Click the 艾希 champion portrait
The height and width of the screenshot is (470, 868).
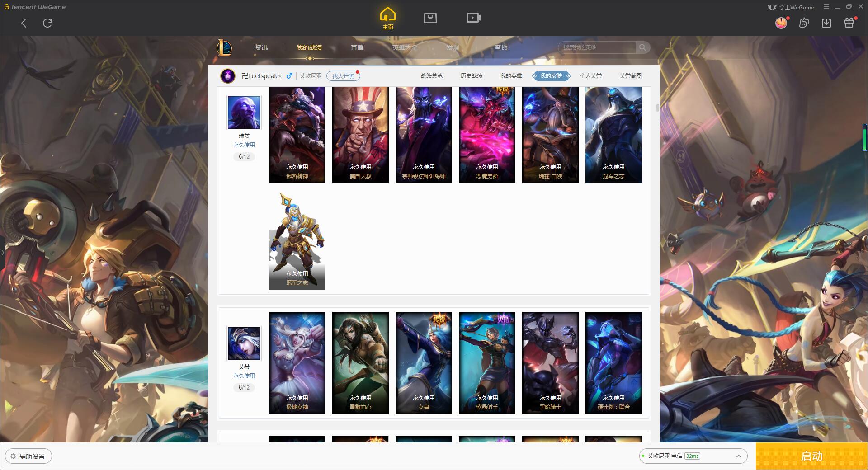[244, 343]
